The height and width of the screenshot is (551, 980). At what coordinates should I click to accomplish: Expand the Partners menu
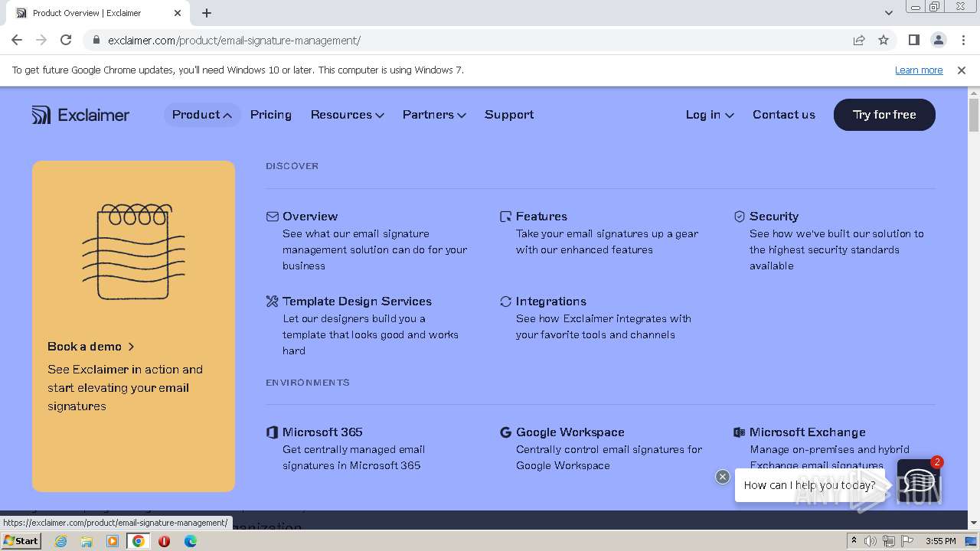(x=434, y=115)
